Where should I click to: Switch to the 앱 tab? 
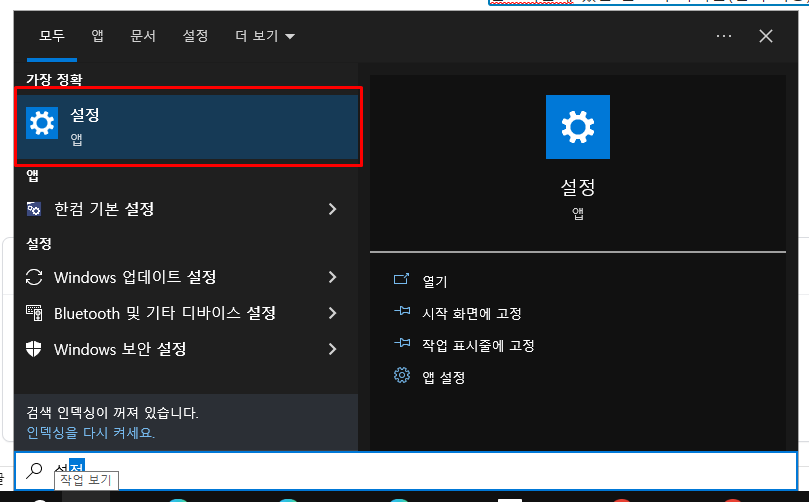click(98, 36)
